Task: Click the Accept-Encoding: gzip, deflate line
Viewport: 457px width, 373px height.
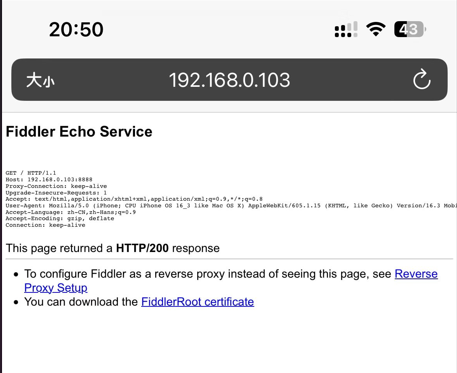Action: [60, 218]
